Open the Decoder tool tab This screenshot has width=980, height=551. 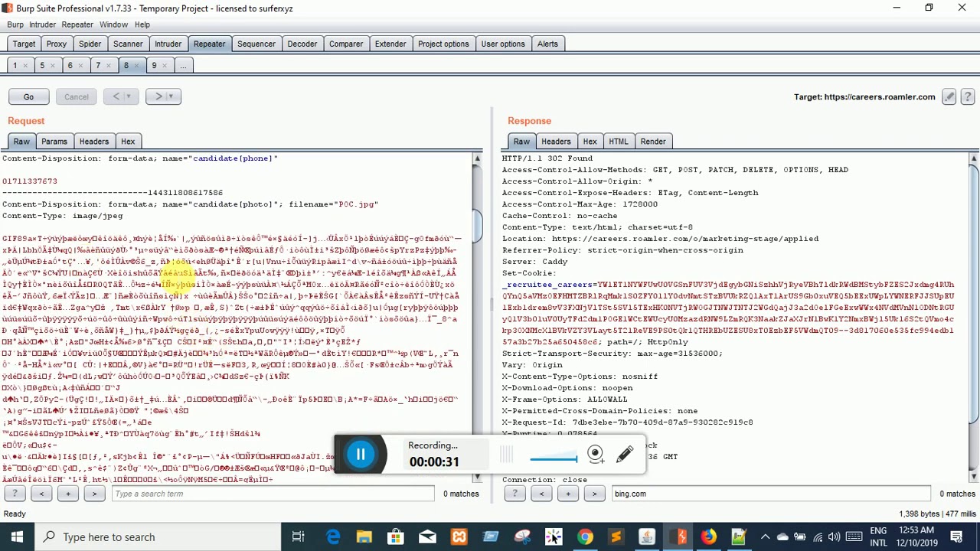click(x=302, y=44)
